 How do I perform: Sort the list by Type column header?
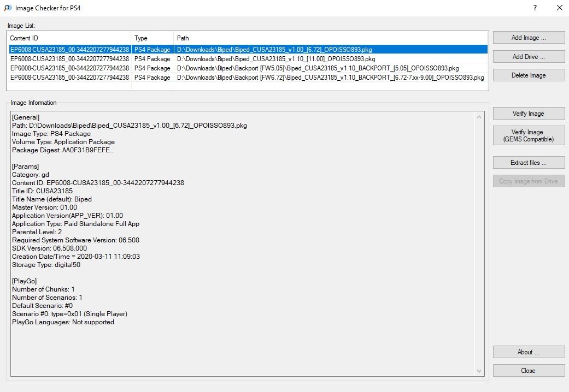(152, 38)
